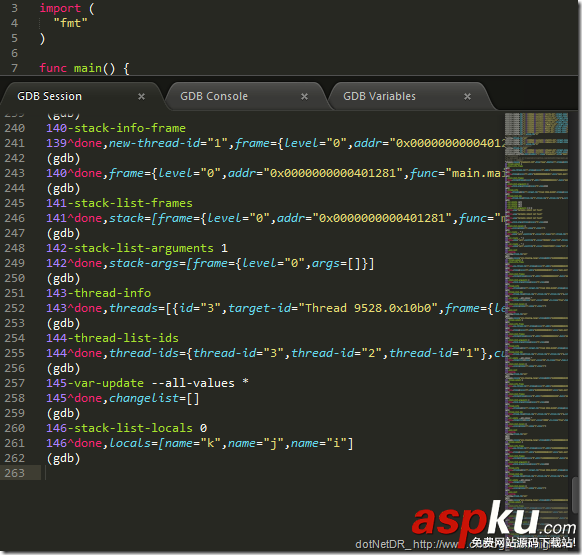This screenshot has width=582, height=555.
Task: Click the 143-thread-info line
Action: pos(98,293)
